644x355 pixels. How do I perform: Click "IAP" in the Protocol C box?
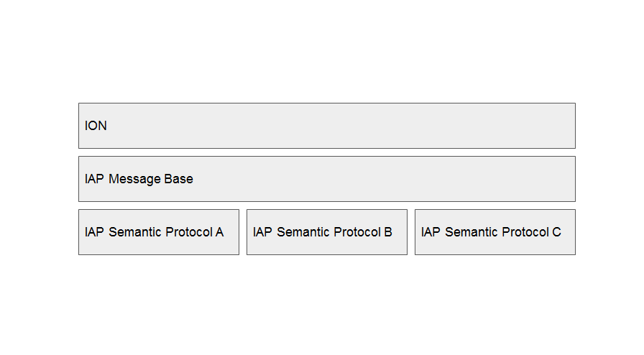(x=431, y=232)
